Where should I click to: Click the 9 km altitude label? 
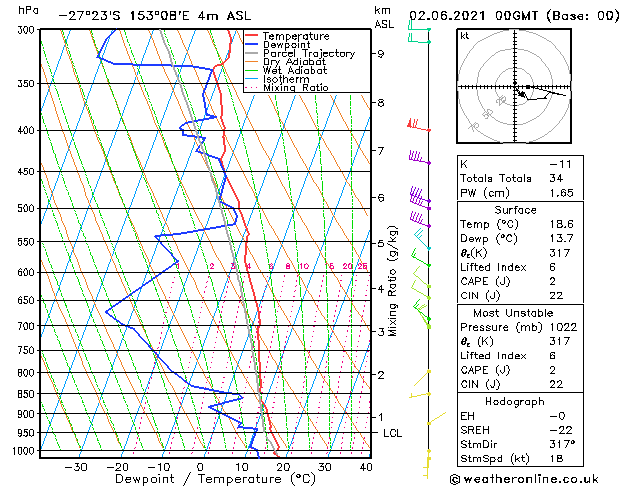[x=381, y=54]
